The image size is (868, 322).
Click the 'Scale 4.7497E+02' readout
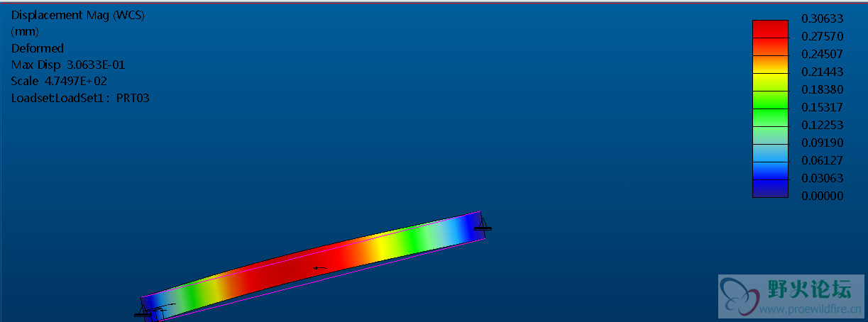pos(59,81)
